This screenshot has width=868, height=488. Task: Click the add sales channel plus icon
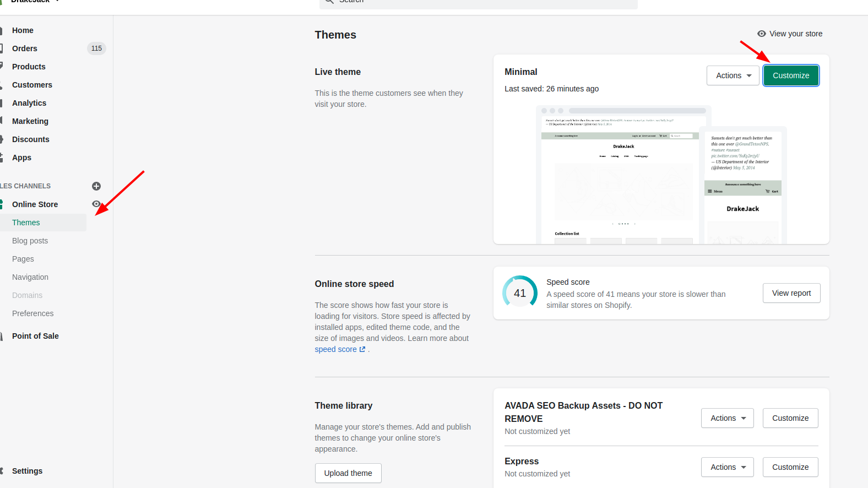(96, 186)
